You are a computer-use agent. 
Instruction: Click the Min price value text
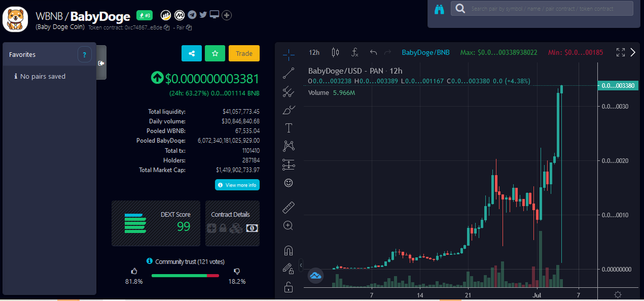click(575, 52)
